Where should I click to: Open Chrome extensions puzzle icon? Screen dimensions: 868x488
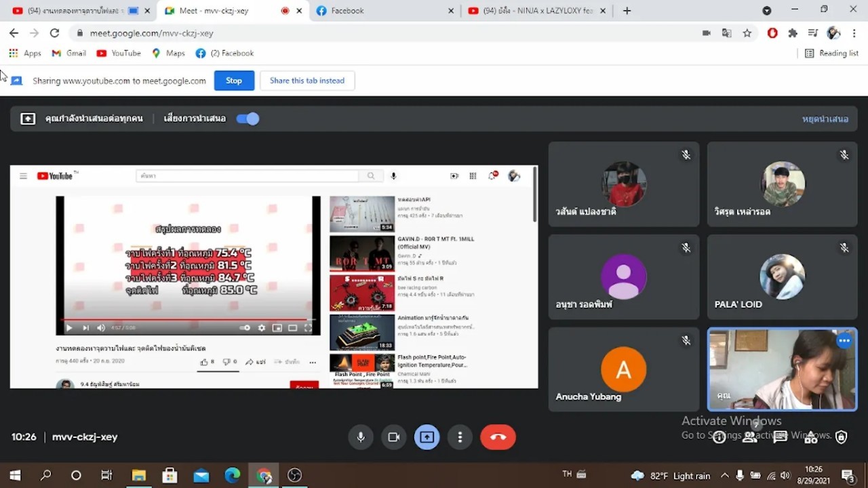pyautogui.click(x=793, y=33)
